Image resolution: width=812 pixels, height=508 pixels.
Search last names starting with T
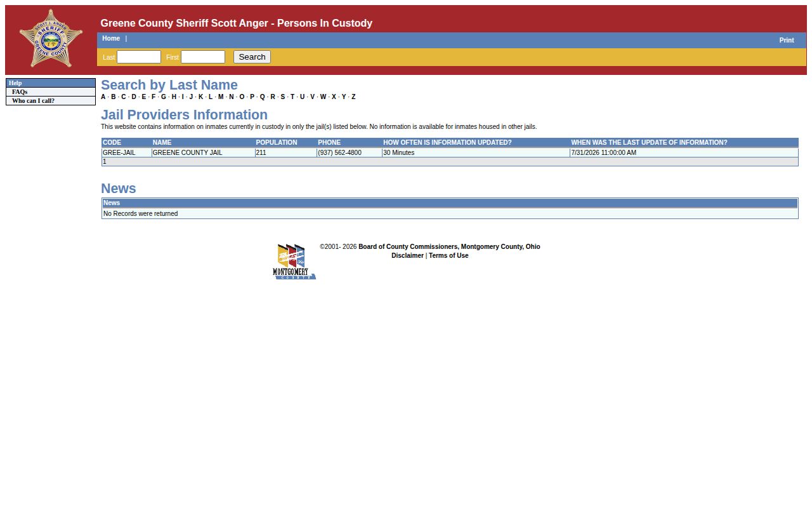point(292,97)
